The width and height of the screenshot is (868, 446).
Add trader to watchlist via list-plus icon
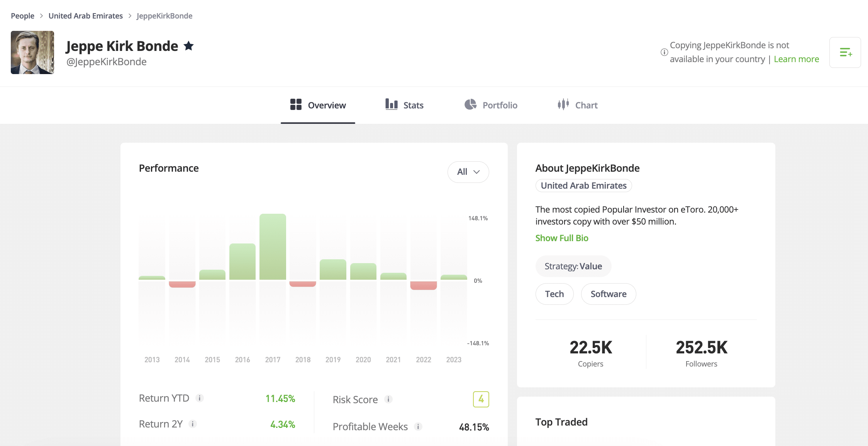click(x=845, y=52)
